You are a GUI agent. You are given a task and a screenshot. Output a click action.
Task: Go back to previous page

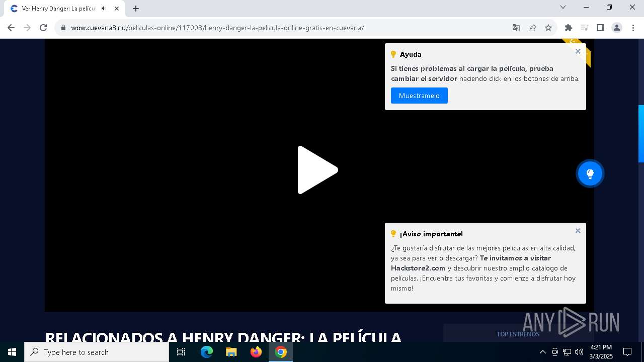[11, 28]
